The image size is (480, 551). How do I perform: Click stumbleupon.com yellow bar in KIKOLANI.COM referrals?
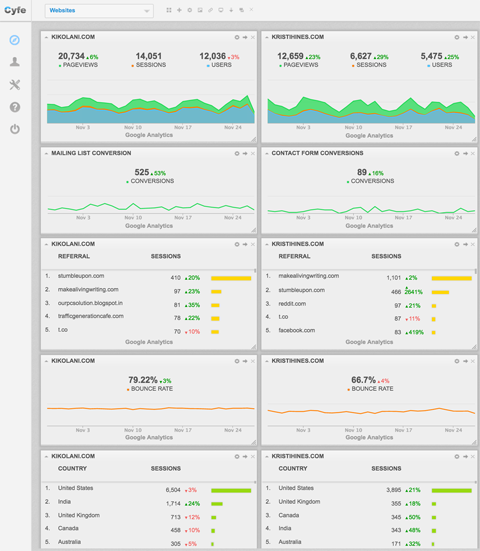(231, 278)
